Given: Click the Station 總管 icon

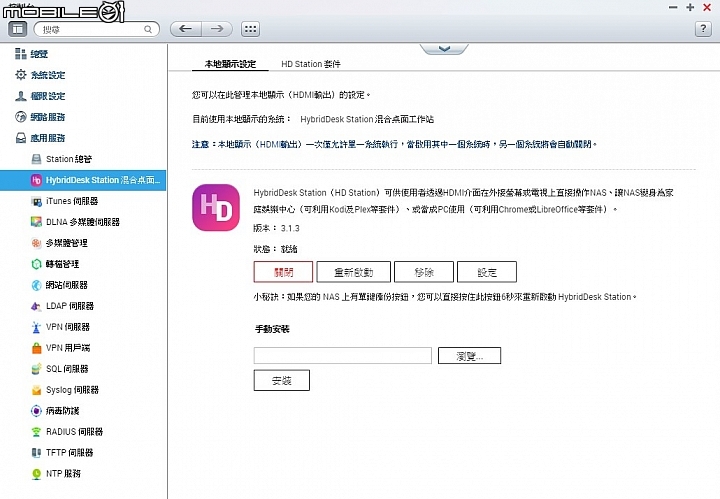Looking at the screenshot, I should (36, 159).
